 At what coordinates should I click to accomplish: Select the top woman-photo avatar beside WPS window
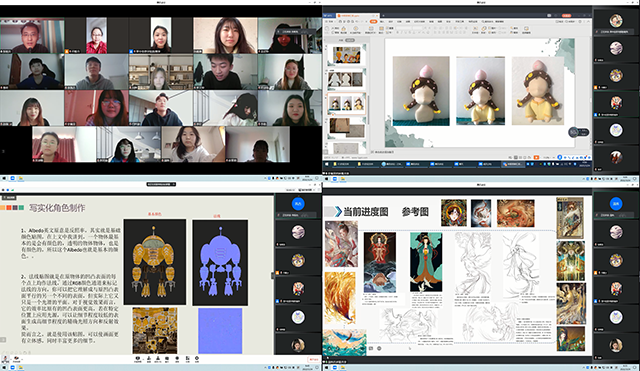tap(616, 20)
